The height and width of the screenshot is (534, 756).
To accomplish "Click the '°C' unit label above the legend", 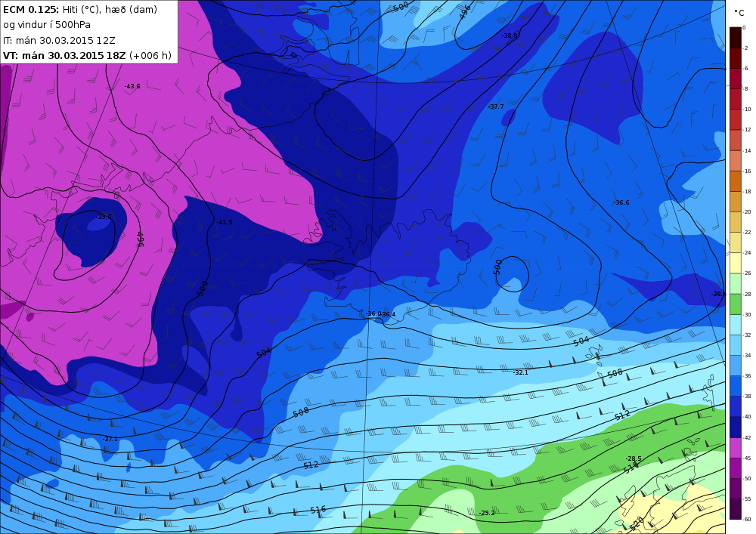I will point(739,13).
